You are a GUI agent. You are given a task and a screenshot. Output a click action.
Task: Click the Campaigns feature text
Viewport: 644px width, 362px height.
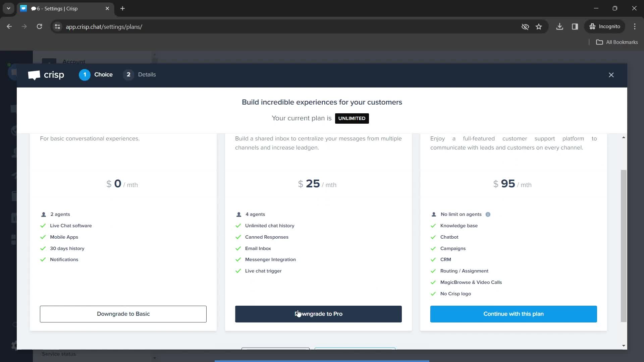pyautogui.click(x=453, y=249)
